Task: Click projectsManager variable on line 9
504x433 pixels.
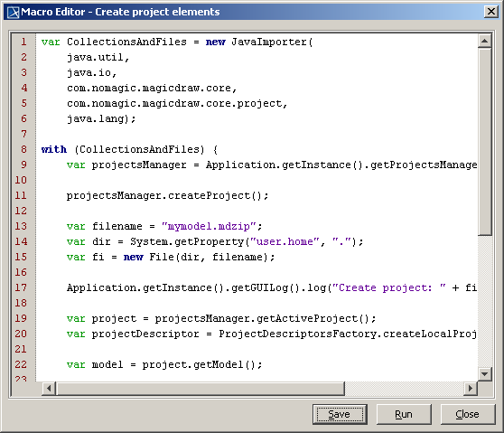Action: pos(139,165)
